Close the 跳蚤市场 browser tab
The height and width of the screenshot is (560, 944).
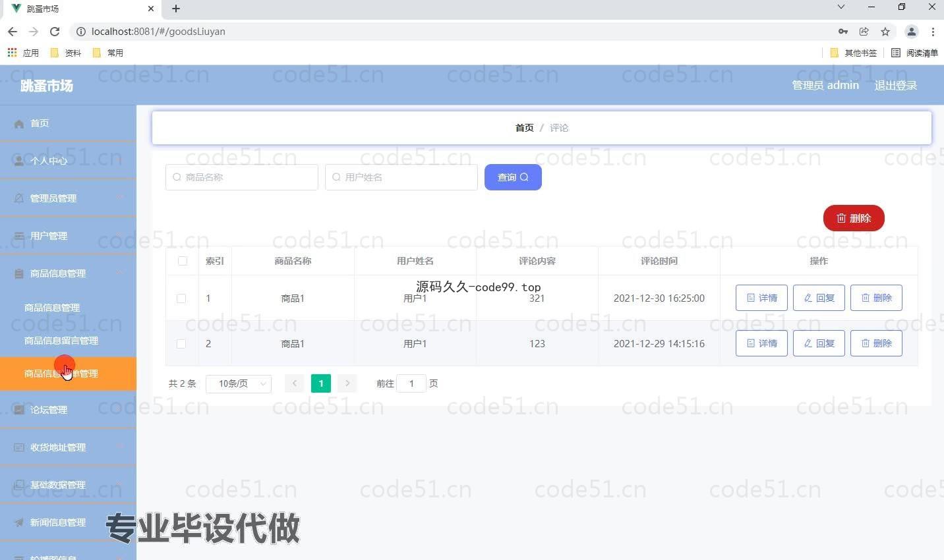(x=151, y=9)
